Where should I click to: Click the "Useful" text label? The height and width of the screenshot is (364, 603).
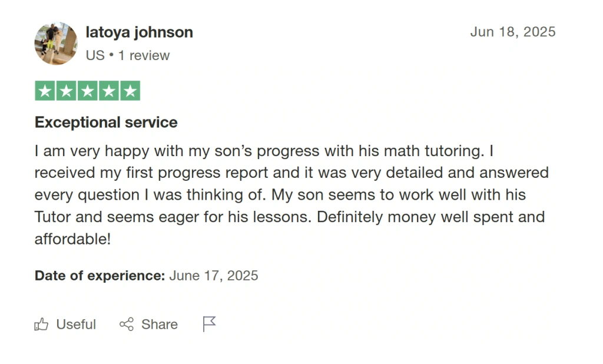(x=76, y=325)
